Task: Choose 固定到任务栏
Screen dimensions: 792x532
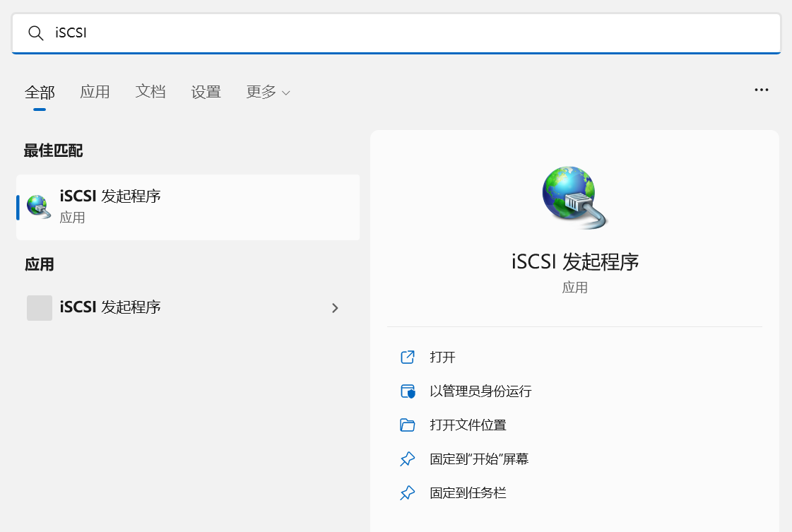Action: click(x=468, y=492)
